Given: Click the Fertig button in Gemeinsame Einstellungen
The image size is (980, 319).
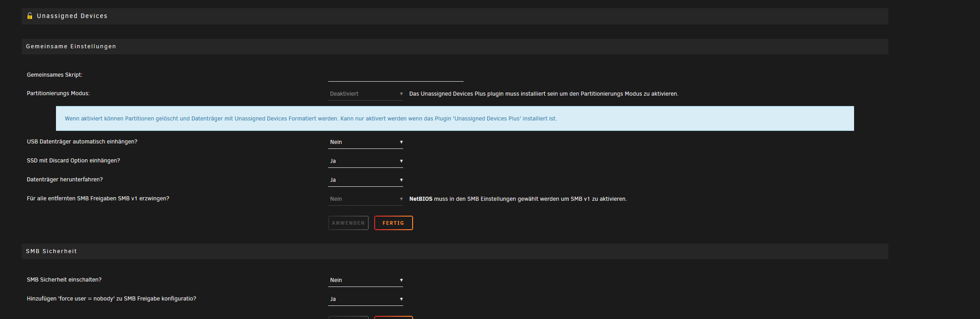Looking at the screenshot, I should [x=394, y=223].
